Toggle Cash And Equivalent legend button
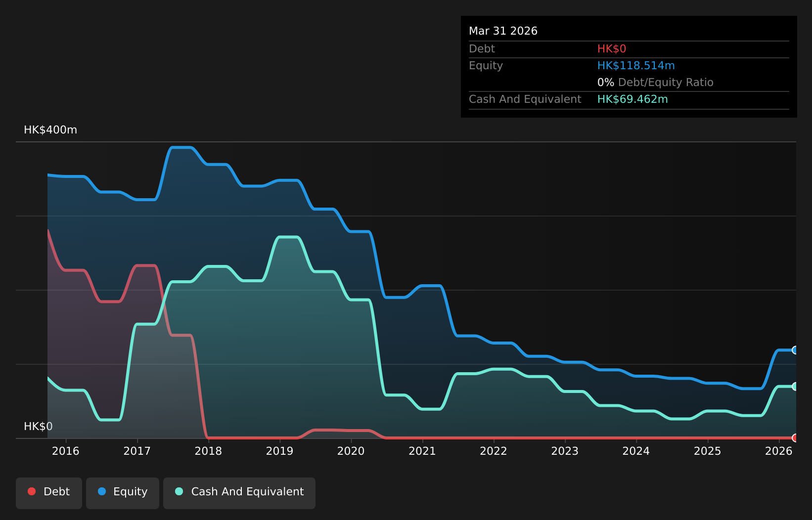 [239, 493]
